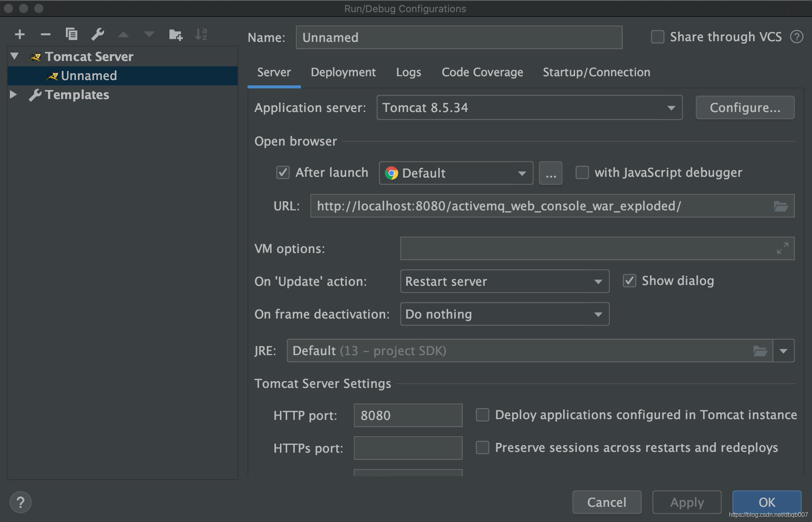Select the Unnamed configuration in tree

click(x=123, y=76)
